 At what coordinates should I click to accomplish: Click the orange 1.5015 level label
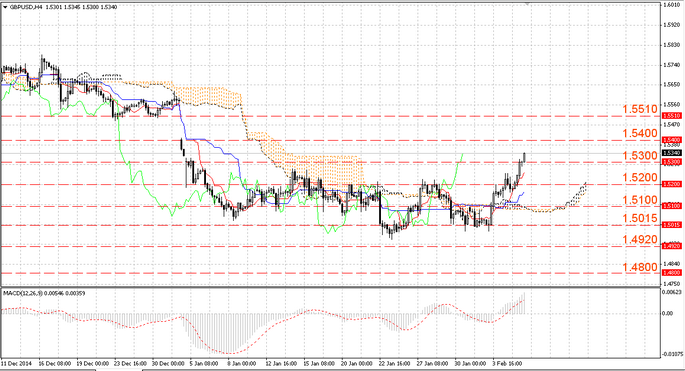click(640, 218)
